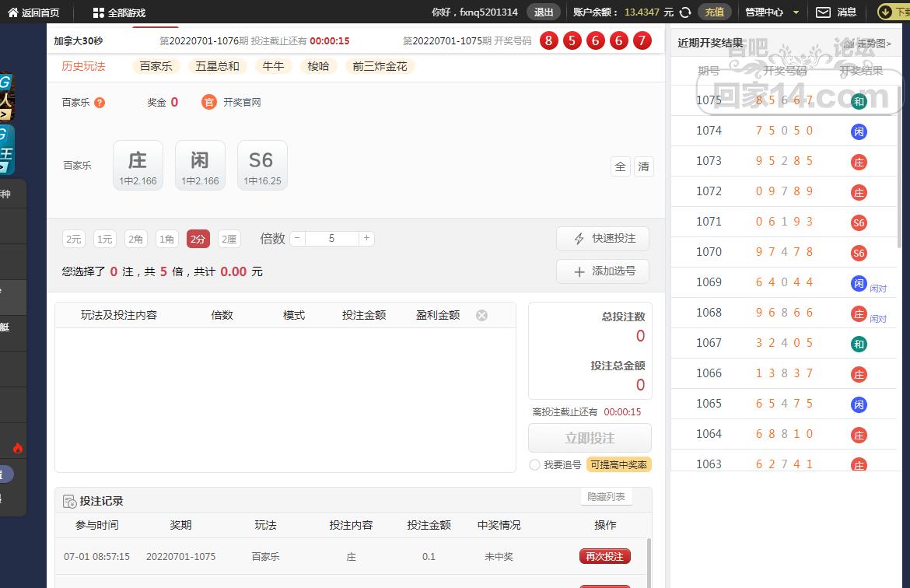Select the 2元 bet unit

74,240
